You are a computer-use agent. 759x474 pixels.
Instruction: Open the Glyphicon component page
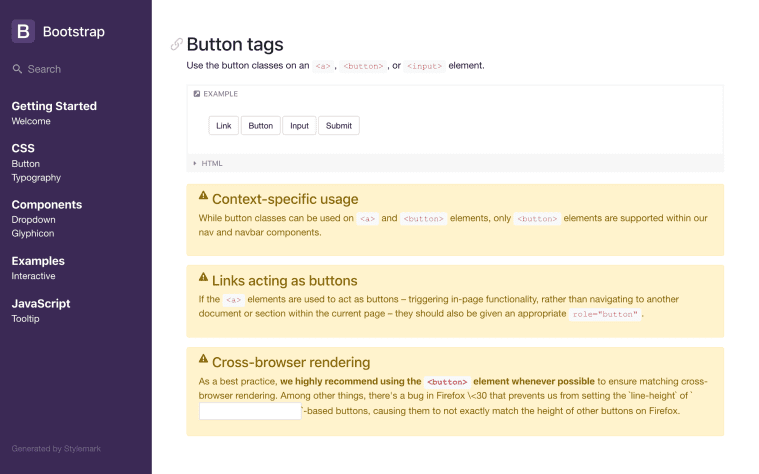(33, 233)
